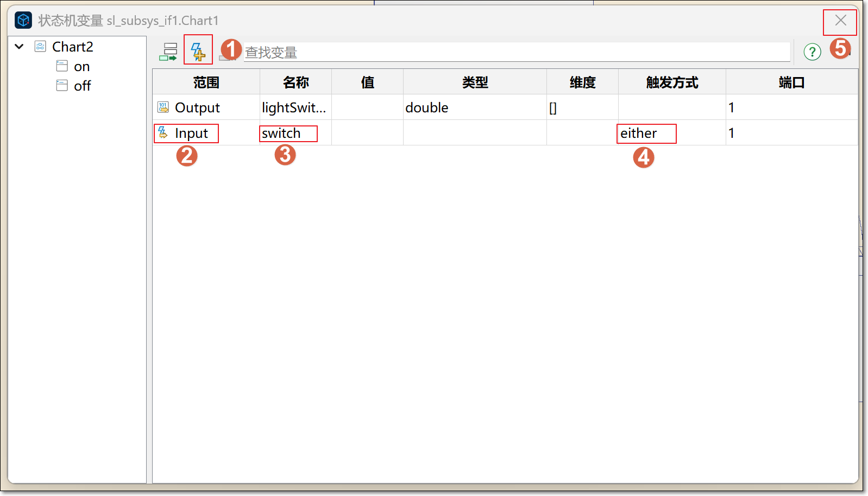
Task: Click the 触发方式 column header
Action: pos(672,82)
